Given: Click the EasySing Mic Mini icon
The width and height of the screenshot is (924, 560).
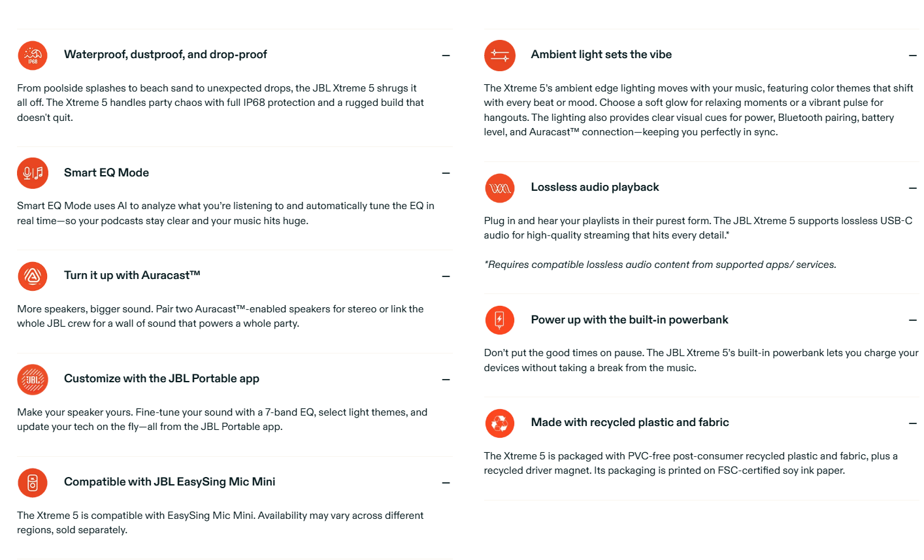Looking at the screenshot, I should [33, 483].
